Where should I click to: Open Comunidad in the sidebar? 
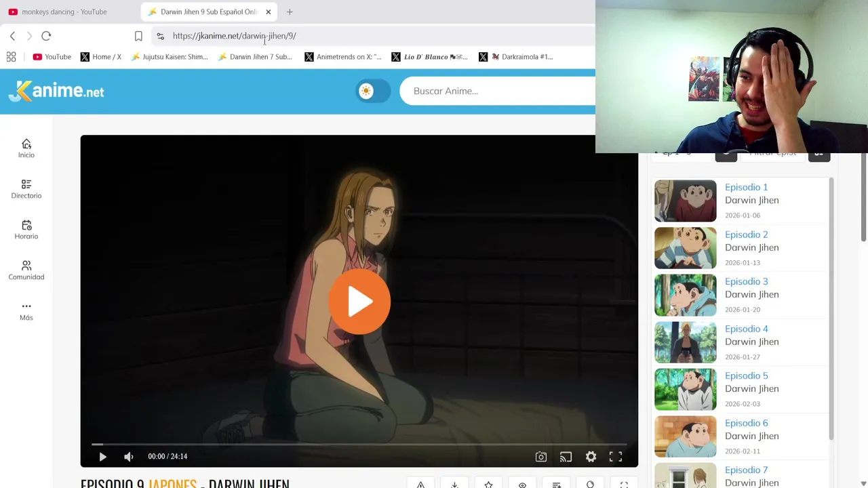tap(26, 270)
